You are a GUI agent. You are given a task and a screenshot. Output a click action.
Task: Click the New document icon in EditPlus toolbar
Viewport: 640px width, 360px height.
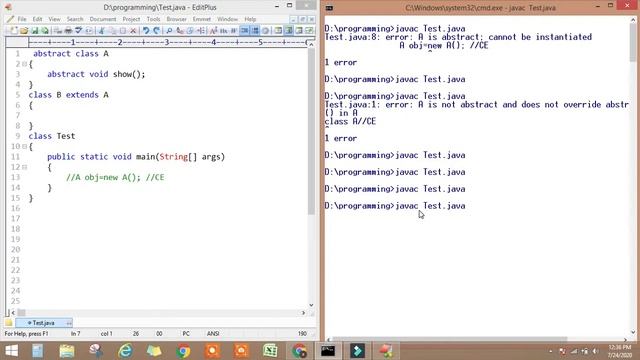[x=14, y=31]
